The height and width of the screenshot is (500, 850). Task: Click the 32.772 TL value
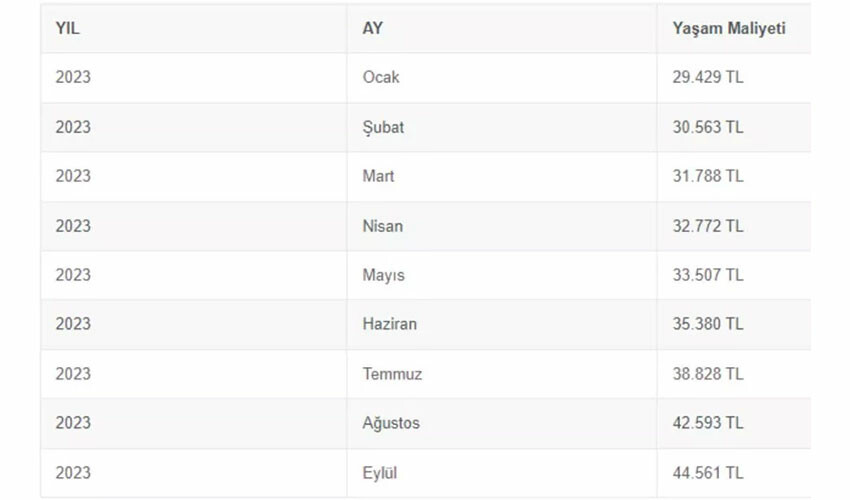tap(708, 226)
